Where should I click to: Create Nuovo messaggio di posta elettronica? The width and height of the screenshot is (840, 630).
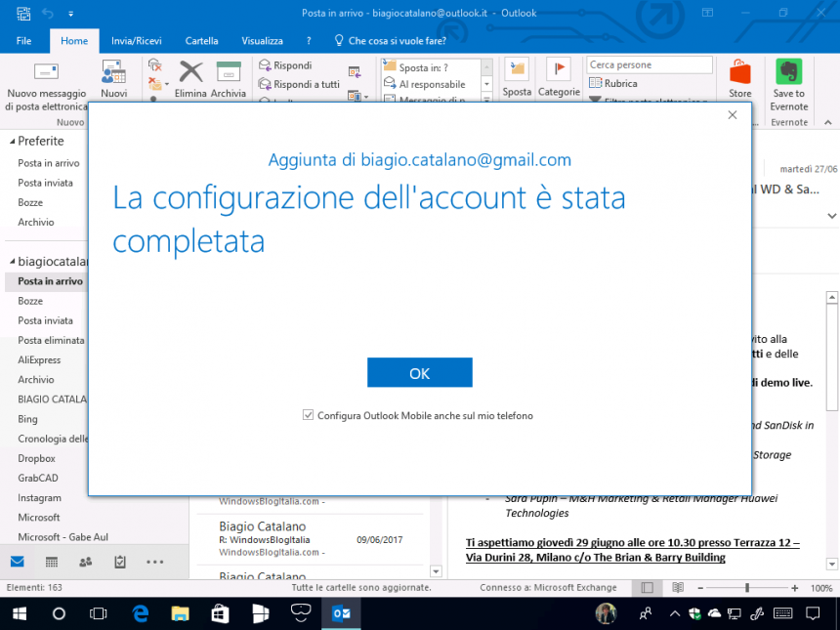pyautogui.click(x=46, y=86)
